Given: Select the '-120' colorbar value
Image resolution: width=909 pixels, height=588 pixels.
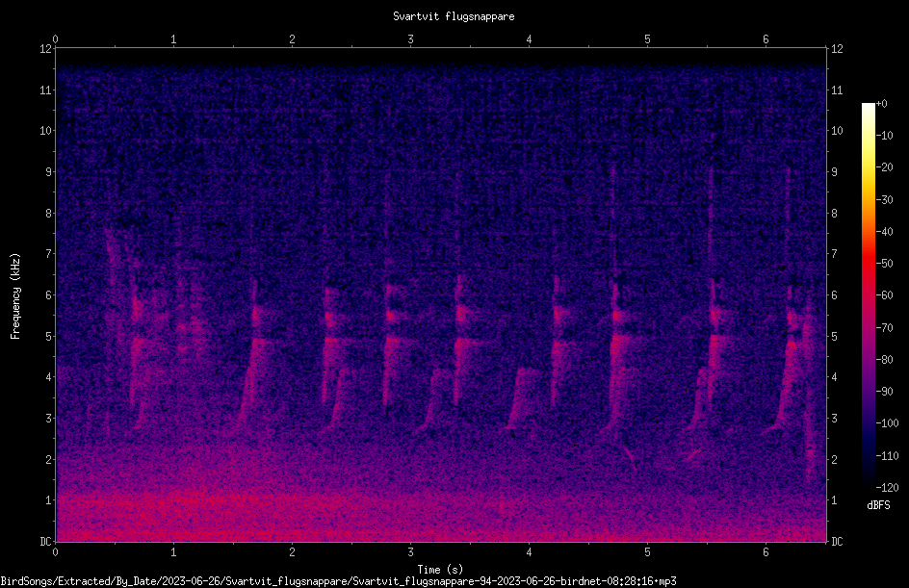Looking at the screenshot, I should (x=887, y=488).
